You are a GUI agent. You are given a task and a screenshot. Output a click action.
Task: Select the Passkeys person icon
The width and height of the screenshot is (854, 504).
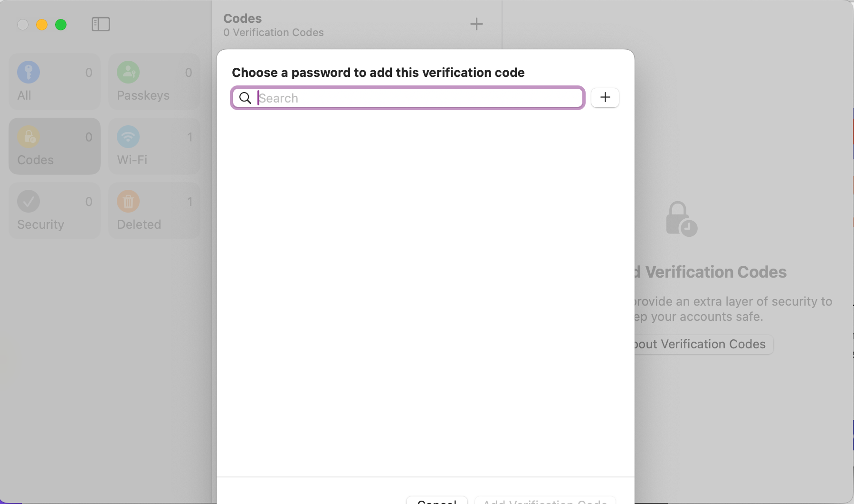pos(128,72)
